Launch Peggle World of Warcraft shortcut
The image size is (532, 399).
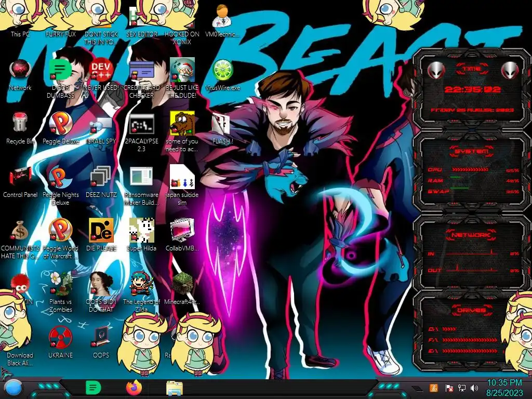point(61,238)
